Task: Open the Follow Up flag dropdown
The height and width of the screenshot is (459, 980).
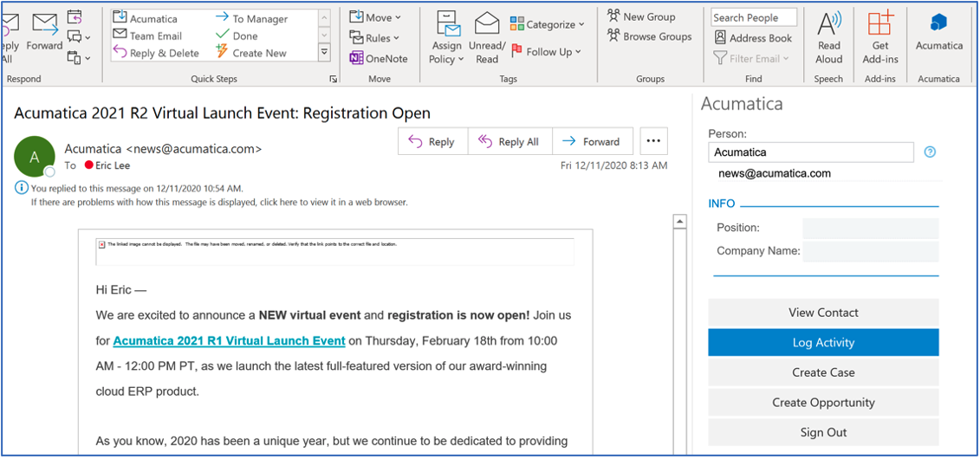Action: (x=546, y=52)
